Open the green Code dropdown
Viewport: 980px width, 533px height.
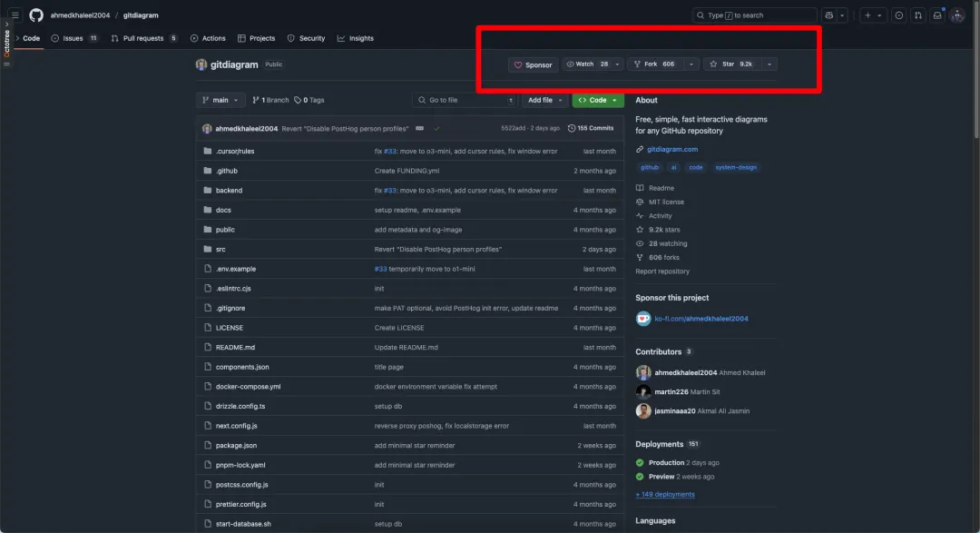pyautogui.click(x=597, y=100)
